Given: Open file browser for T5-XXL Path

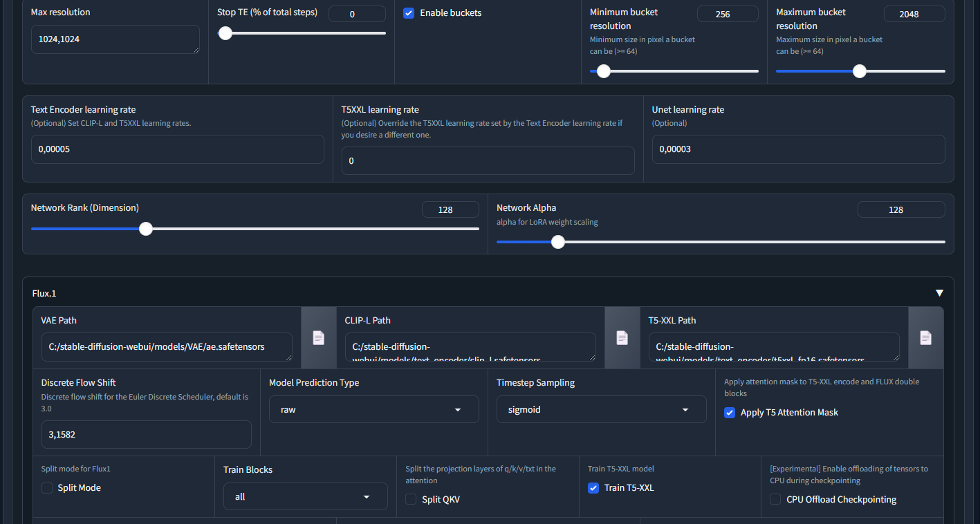Looking at the screenshot, I should click(926, 337).
